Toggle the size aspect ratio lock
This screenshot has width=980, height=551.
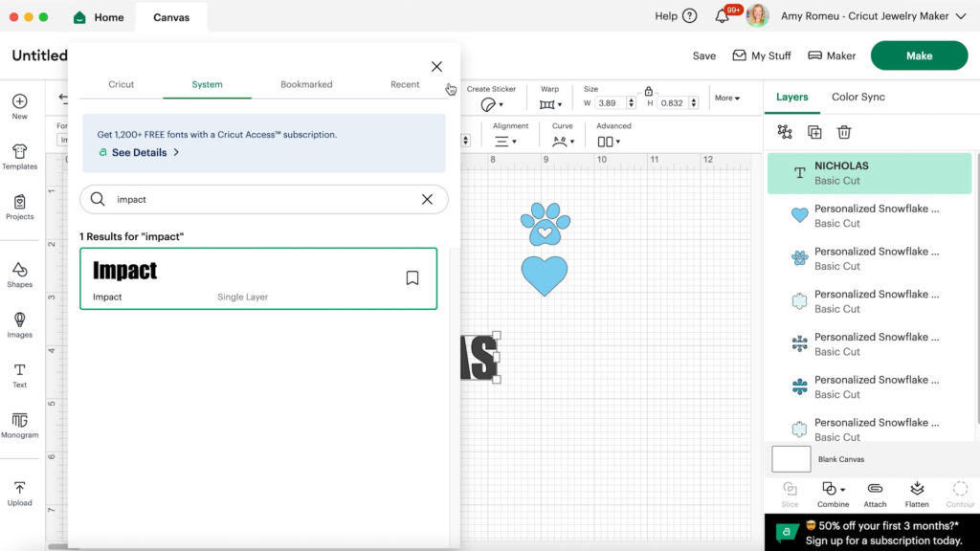[x=648, y=91]
